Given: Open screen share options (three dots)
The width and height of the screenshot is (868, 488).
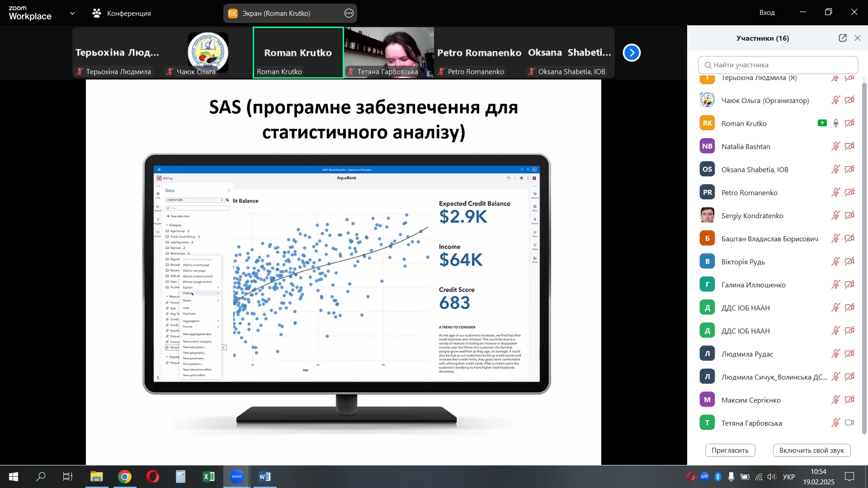Looking at the screenshot, I should tap(349, 14).
